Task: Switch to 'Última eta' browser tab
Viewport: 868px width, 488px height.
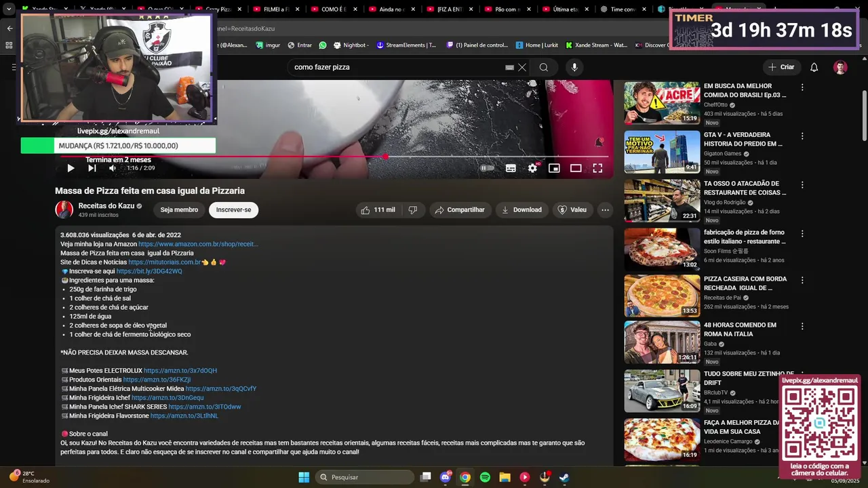Action: pyautogui.click(x=565, y=9)
